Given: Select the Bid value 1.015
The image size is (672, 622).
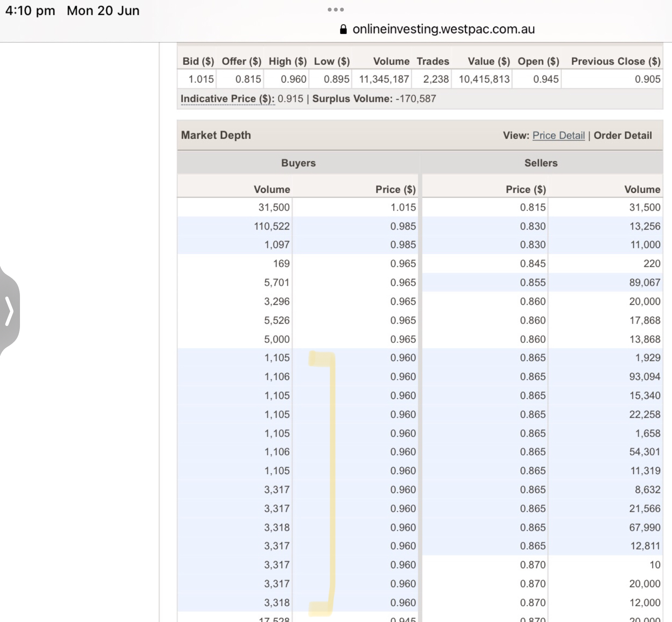Looking at the screenshot, I should coord(201,79).
